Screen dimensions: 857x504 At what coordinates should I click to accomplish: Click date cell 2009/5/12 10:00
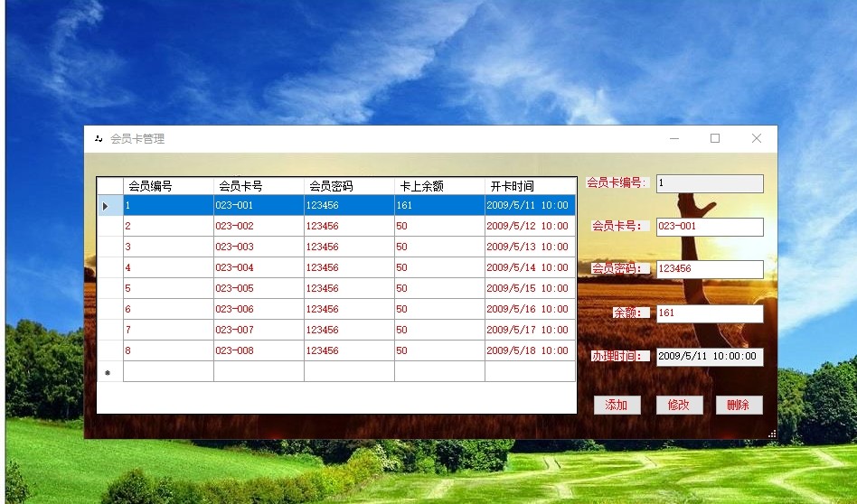pos(530,226)
